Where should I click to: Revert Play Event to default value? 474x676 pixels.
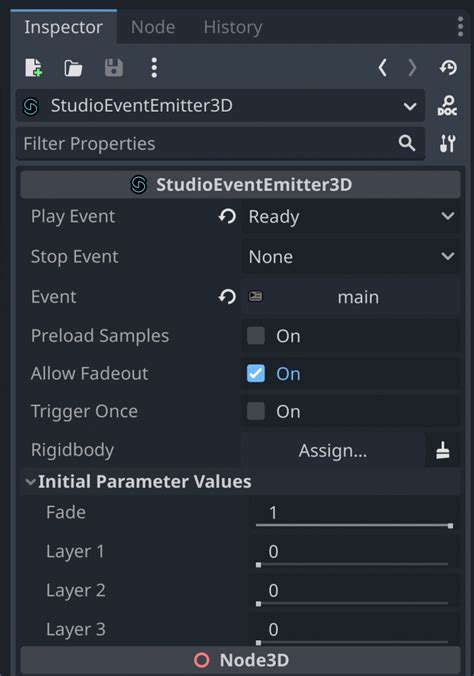coord(227,216)
